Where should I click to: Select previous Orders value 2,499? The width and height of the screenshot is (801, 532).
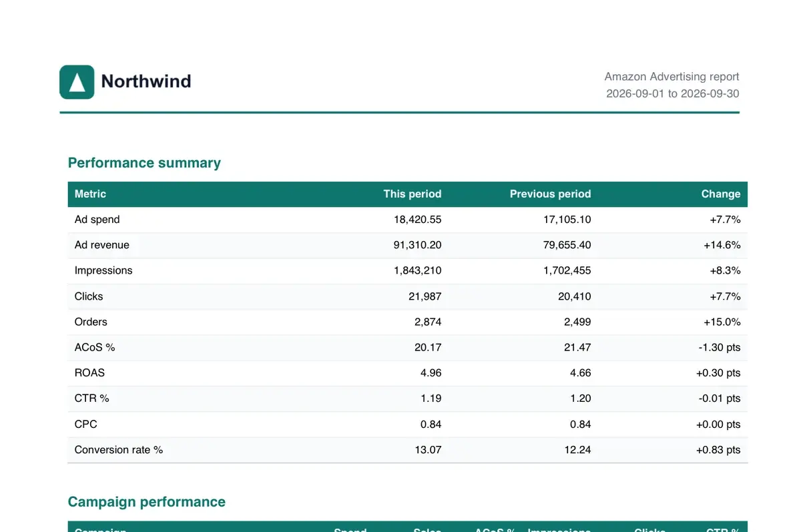(577, 322)
